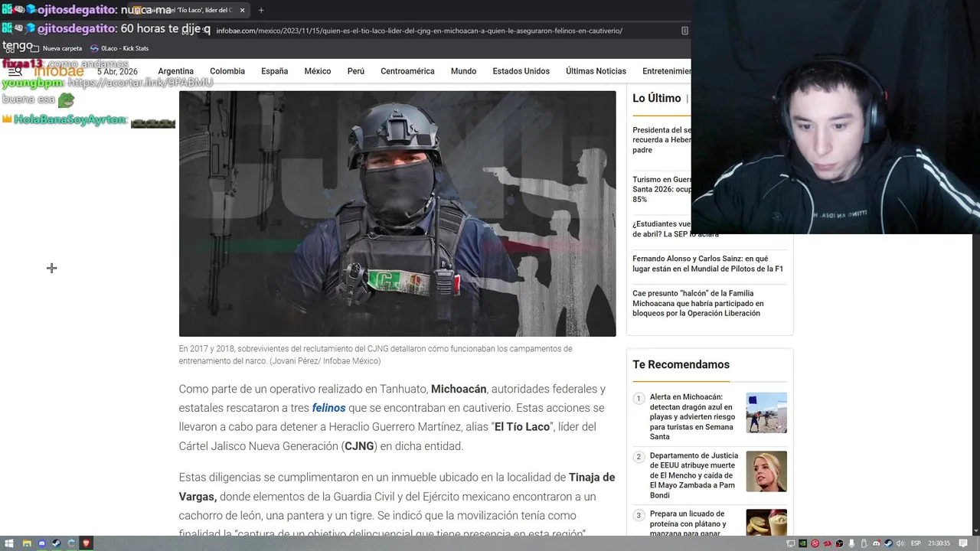Screen dimensions: 980x551
Task: Open the México section
Action: pos(318,71)
